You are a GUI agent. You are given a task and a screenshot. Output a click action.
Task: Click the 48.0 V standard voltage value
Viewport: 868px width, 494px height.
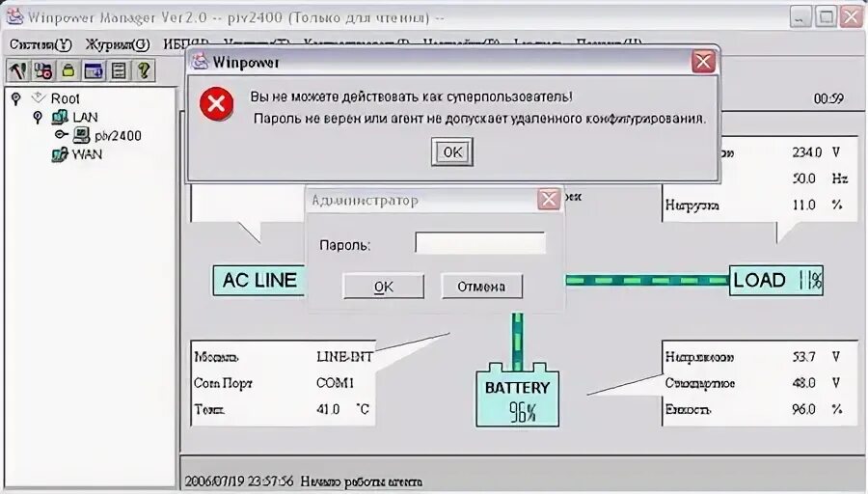(803, 383)
